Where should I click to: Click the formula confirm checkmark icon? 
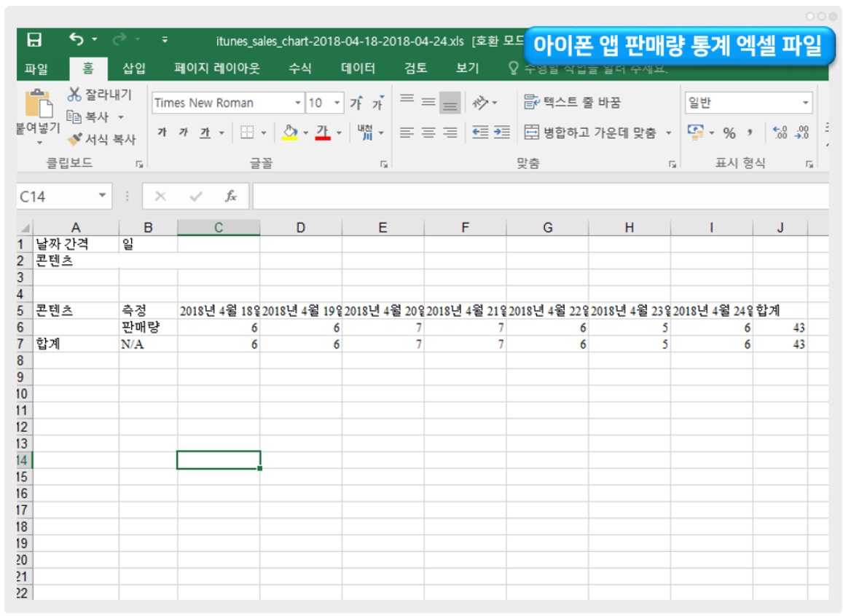(196, 197)
